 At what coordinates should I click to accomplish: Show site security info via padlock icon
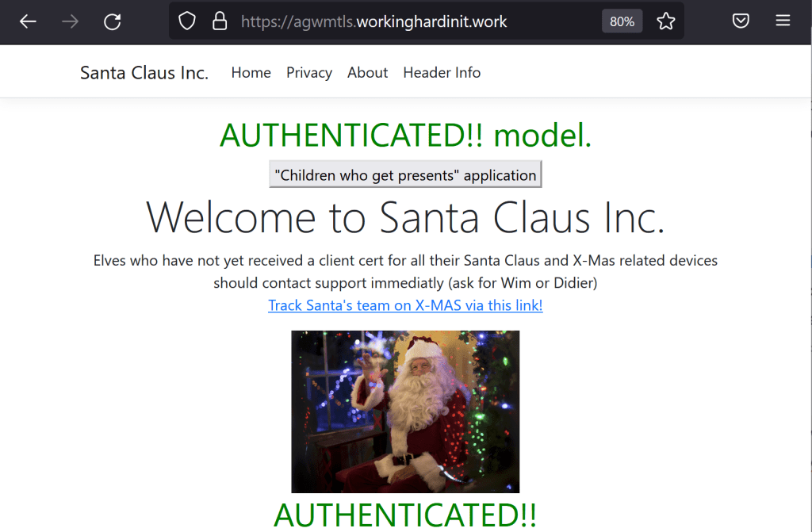click(x=220, y=21)
